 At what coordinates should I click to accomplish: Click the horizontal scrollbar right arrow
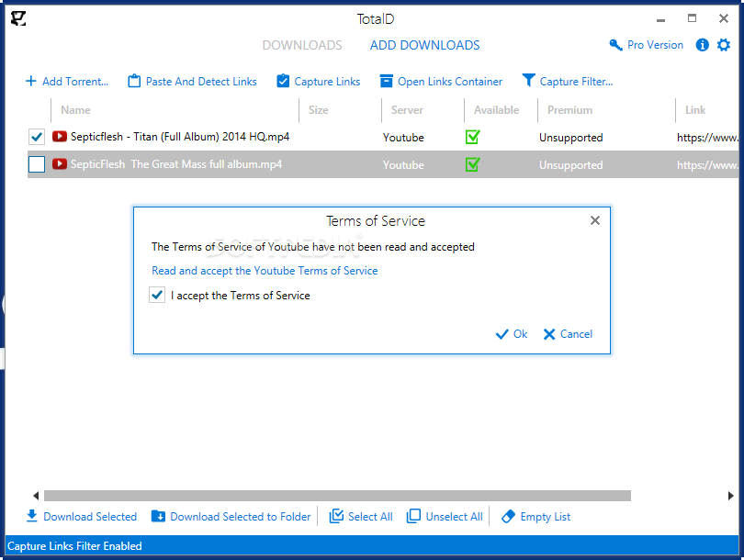(731, 496)
